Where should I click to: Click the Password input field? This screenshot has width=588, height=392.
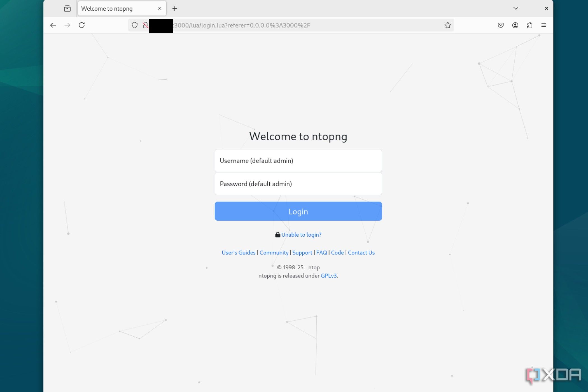point(298,183)
